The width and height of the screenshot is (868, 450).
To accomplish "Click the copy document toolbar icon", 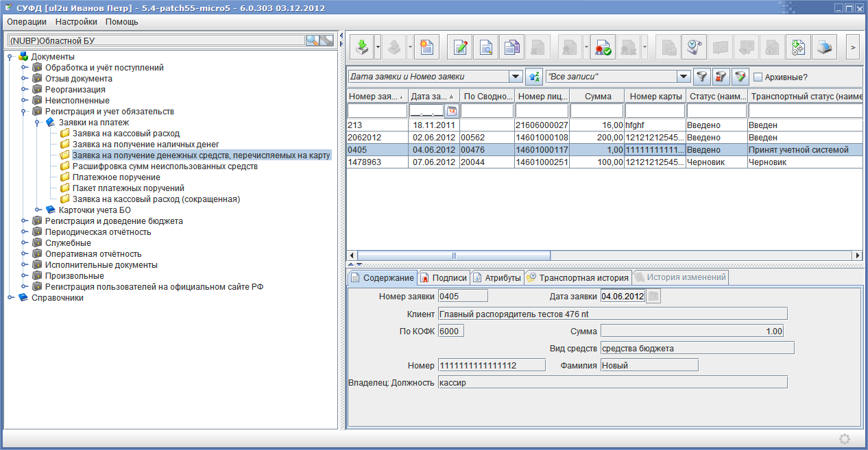I will coord(511,47).
